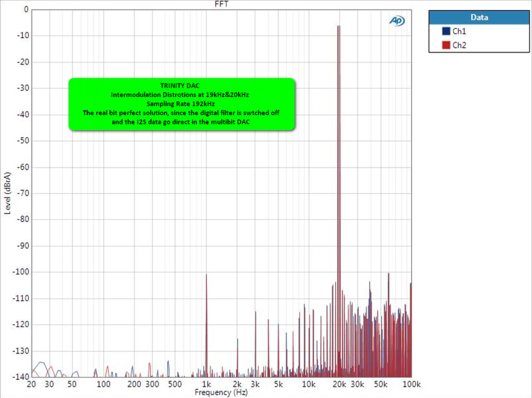The height and width of the screenshot is (398, 532).
Task: Select the red Ch2 color swatch
Action: pos(445,45)
